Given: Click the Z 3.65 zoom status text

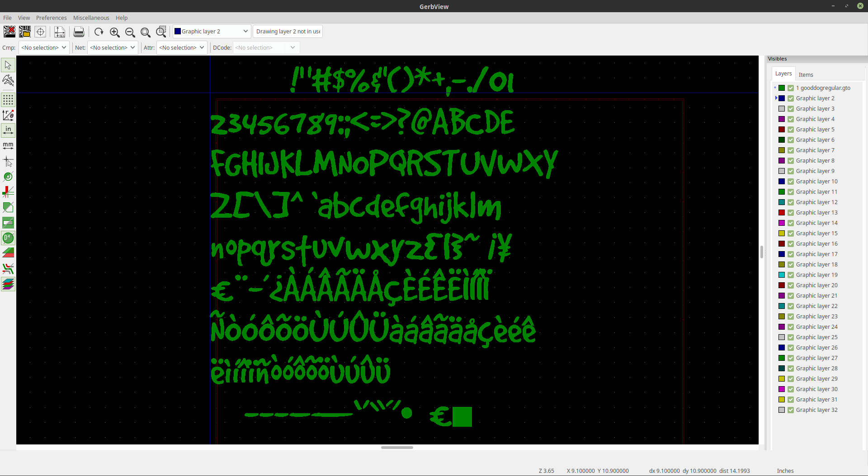Looking at the screenshot, I should click(546, 471).
